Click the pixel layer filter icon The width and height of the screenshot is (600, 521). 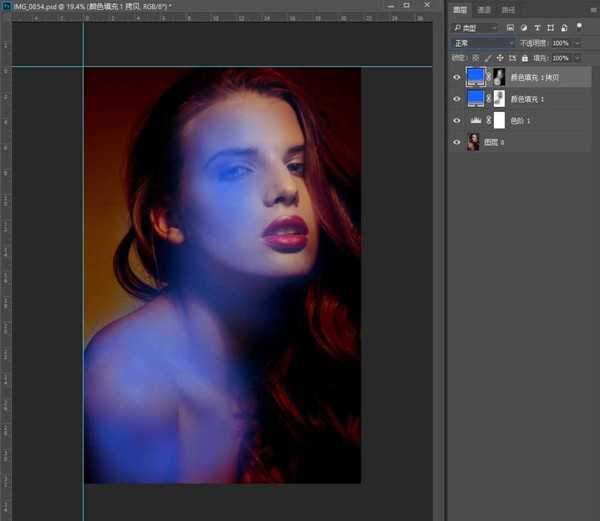tap(511, 28)
